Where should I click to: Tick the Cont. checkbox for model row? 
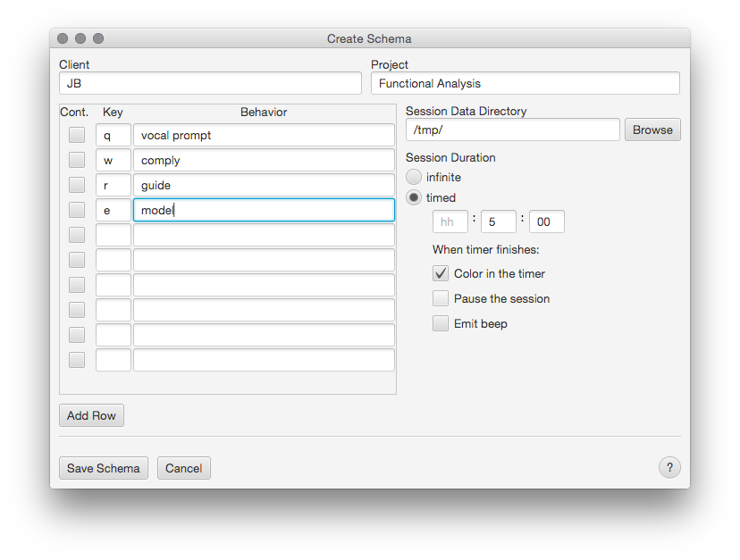tap(77, 210)
